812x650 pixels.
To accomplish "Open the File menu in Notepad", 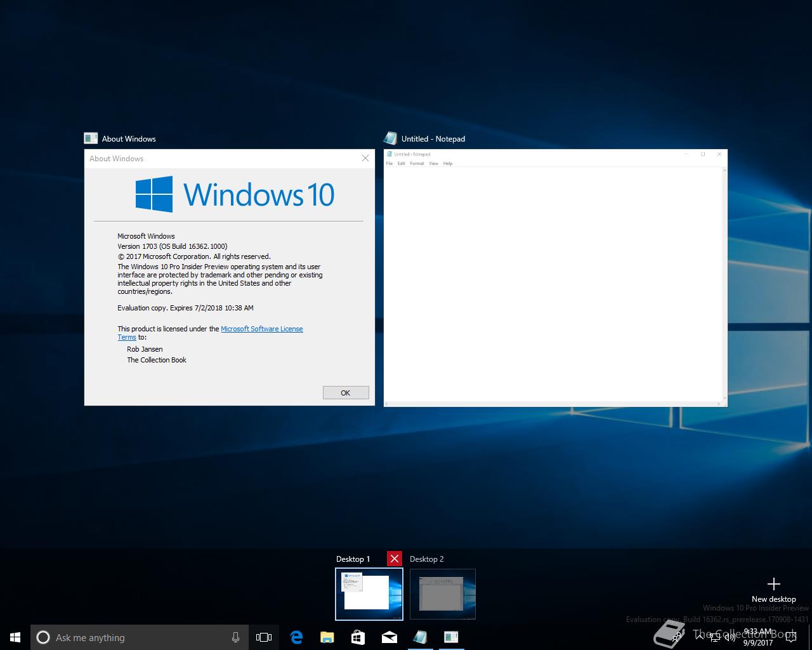I will pos(390,164).
